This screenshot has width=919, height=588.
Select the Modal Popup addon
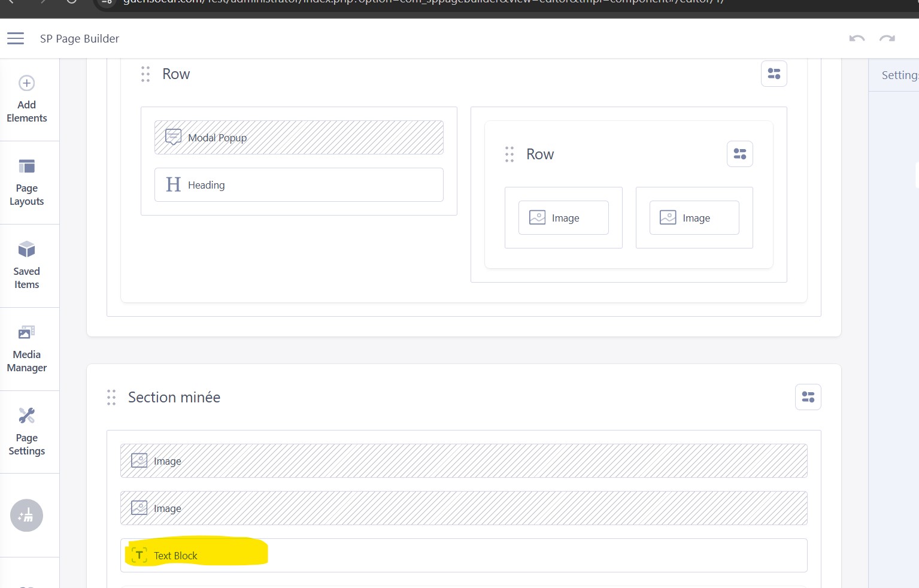click(299, 138)
